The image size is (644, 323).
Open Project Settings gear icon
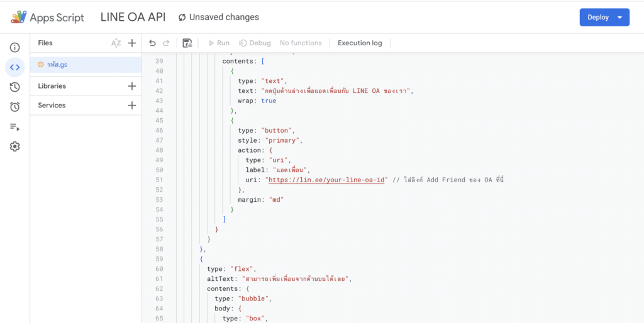coord(14,146)
